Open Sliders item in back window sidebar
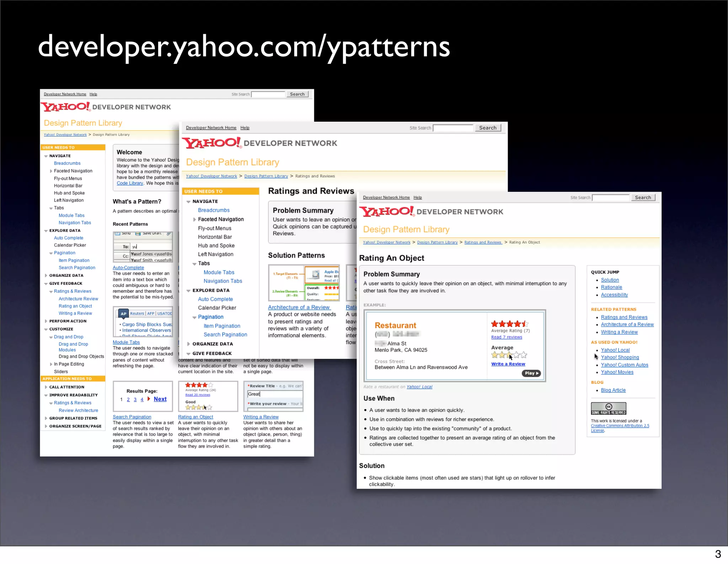The image size is (728, 564). 61,372
